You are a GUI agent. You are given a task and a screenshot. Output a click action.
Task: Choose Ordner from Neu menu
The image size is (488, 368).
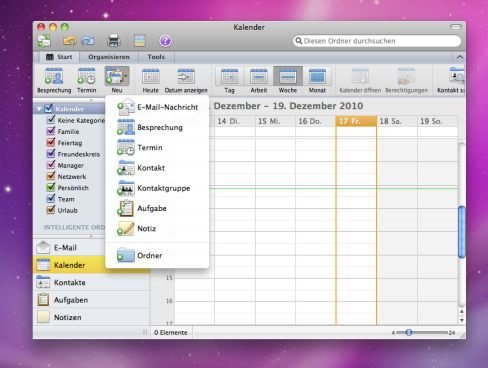[157, 256]
